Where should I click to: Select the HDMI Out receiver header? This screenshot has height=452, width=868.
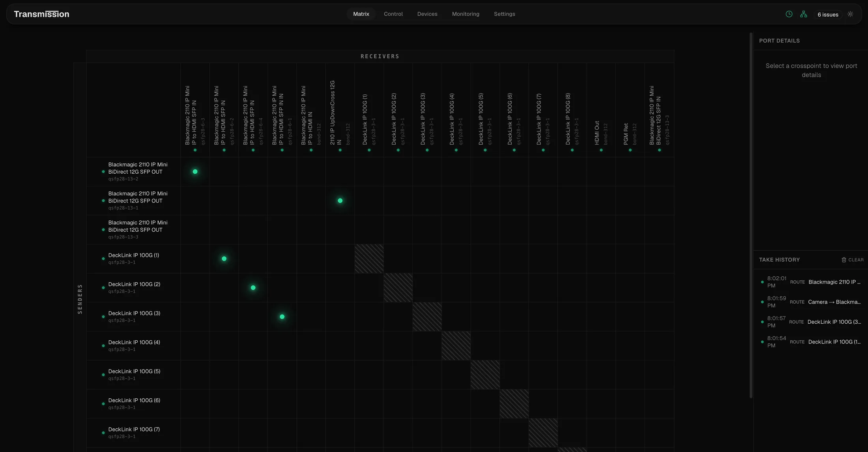point(601,111)
